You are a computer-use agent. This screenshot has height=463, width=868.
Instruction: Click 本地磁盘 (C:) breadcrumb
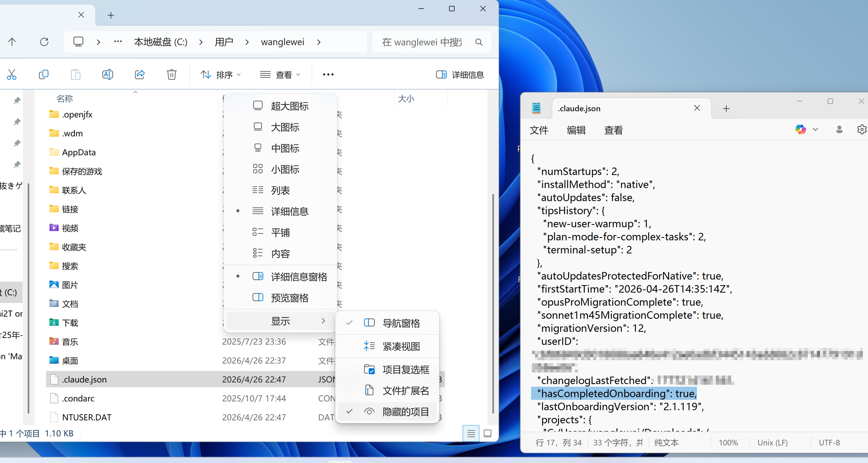(x=160, y=42)
